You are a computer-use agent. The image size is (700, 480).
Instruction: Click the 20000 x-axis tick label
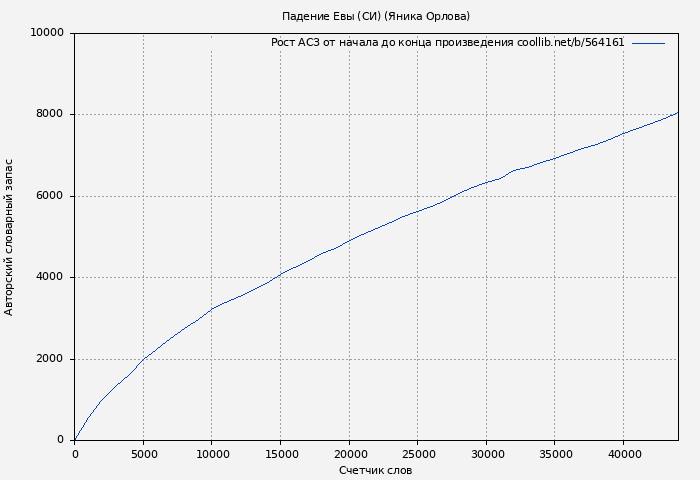pyautogui.click(x=349, y=454)
